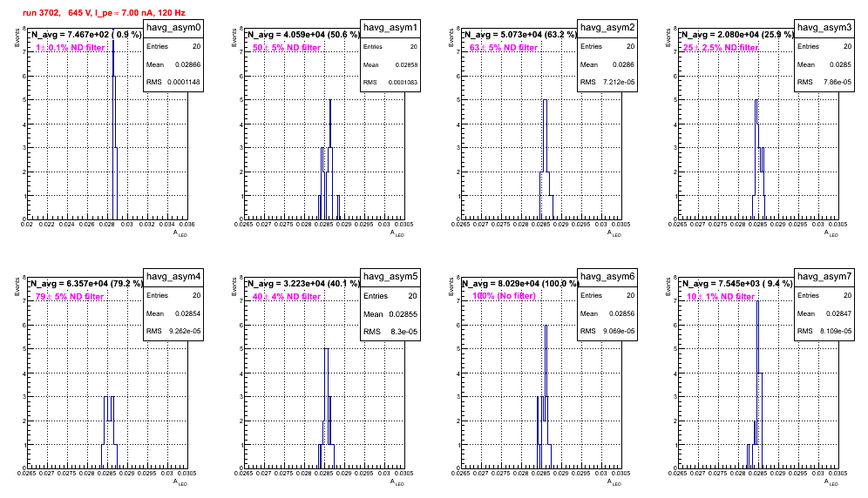The image size is (868, 498).
Task: Select the 79± 5% ND filter label
Action: 70,297
